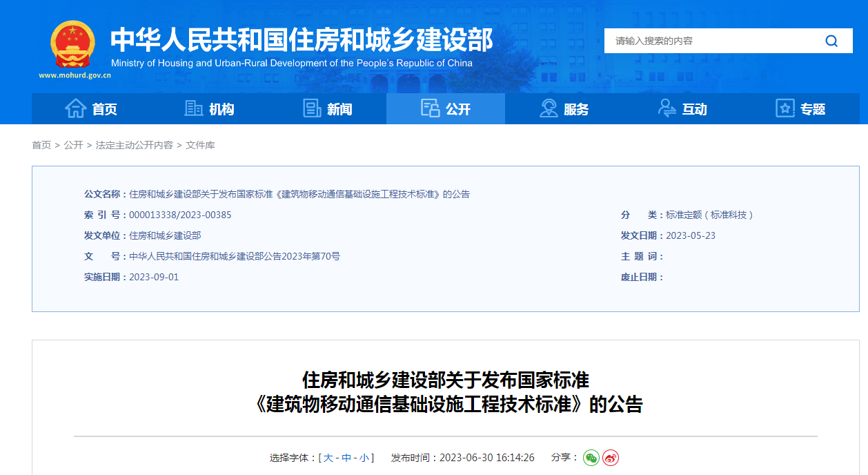Viewport: 868px width, 475px height.
Task: Click the 主题词 label
Action: click(x=642, y=256)
